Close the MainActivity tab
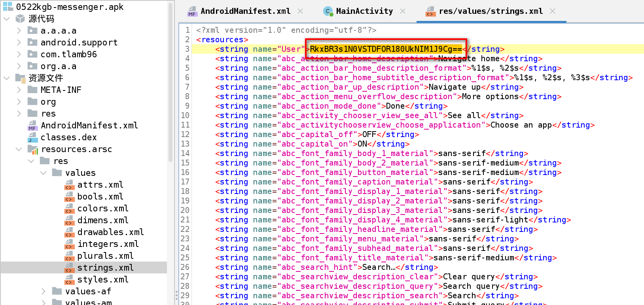 coord(403,11)
